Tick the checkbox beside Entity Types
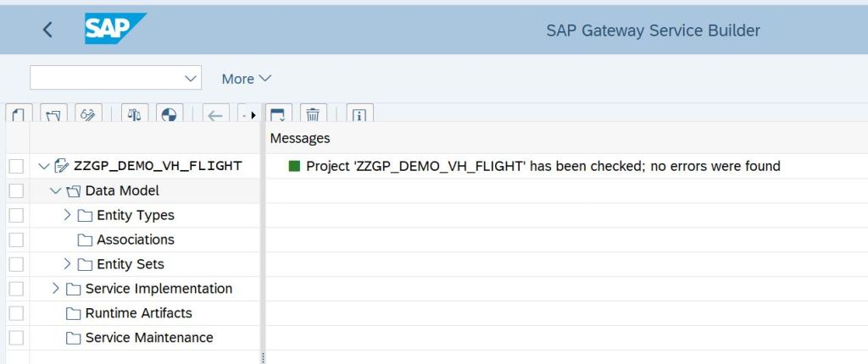868x364 pixels. pos(16,216)
